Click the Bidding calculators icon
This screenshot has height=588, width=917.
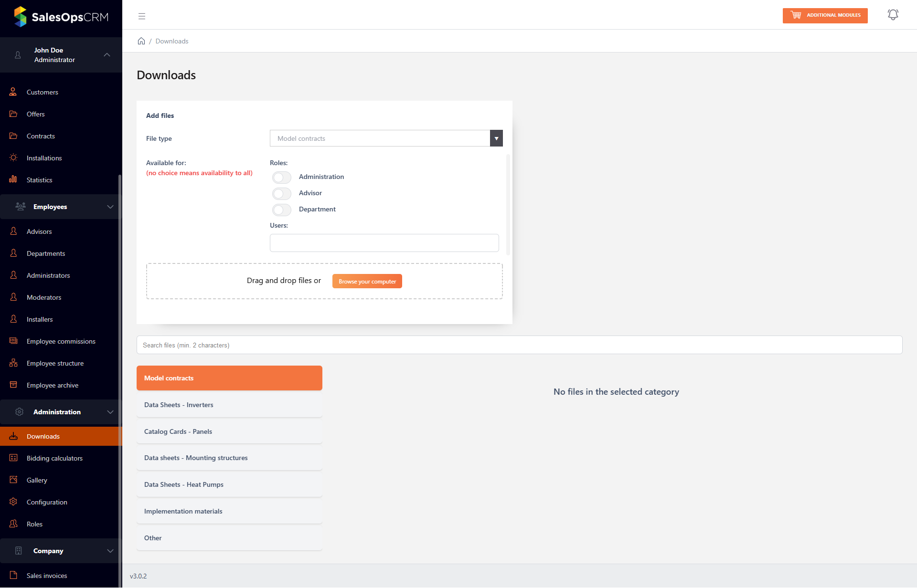(13, 458)
